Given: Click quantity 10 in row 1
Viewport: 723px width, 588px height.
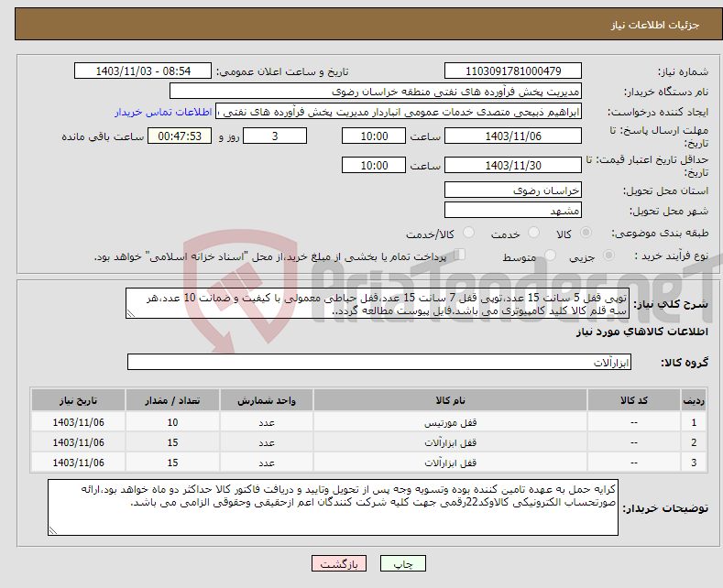Looking at the screenshot, I should [x=172, y=422].
